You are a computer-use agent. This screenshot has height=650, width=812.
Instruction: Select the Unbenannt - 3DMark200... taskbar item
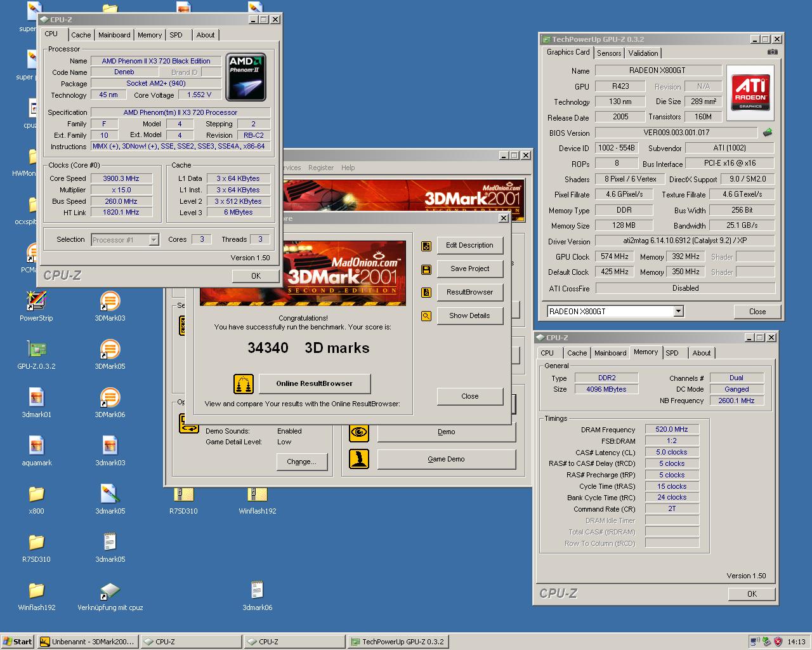pyautogui.click(x=88, y=642)
